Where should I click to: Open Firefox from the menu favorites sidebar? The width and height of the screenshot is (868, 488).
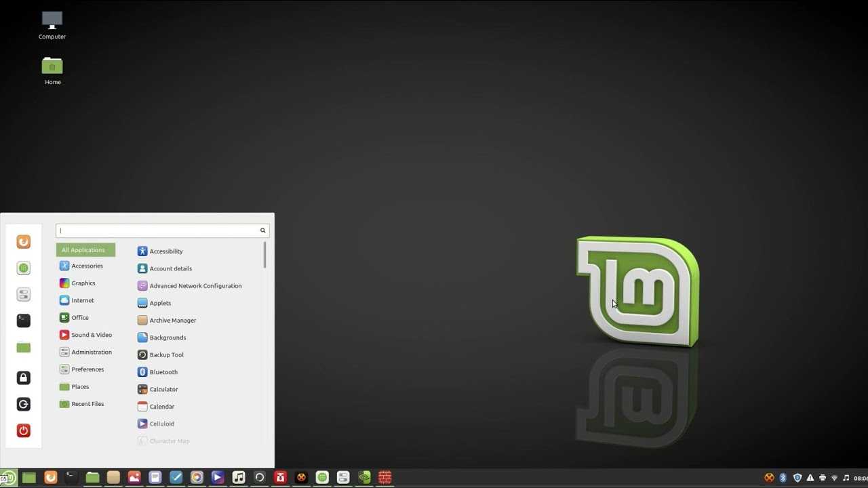(x=24, y=242)
